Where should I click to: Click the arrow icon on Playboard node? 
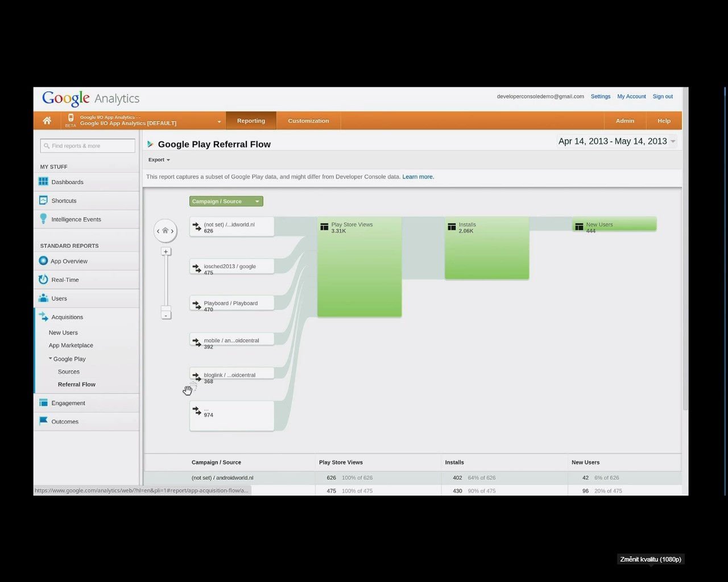[197, 305]
